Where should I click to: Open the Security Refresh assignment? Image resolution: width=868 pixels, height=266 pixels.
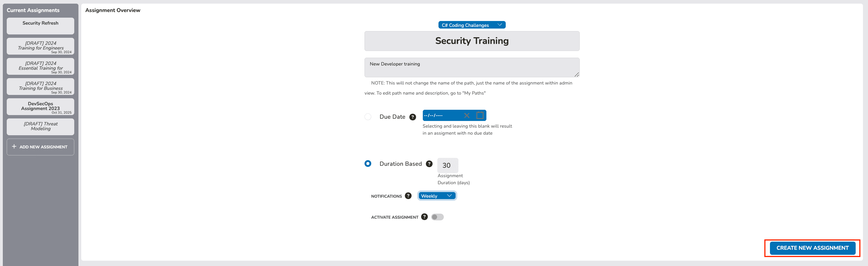(40, 26)
